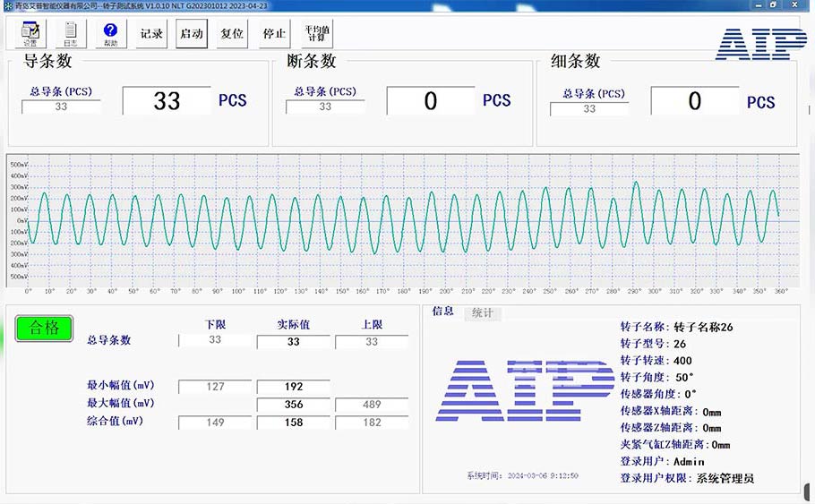This screenshot has width=815, height=504.
Task: Click the 断条数 count display field
Action: tap(431, 101)
